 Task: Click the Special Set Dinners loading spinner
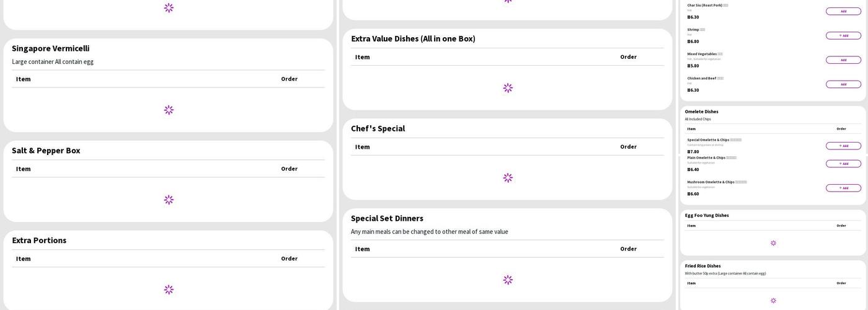click(x=508, y=280)
